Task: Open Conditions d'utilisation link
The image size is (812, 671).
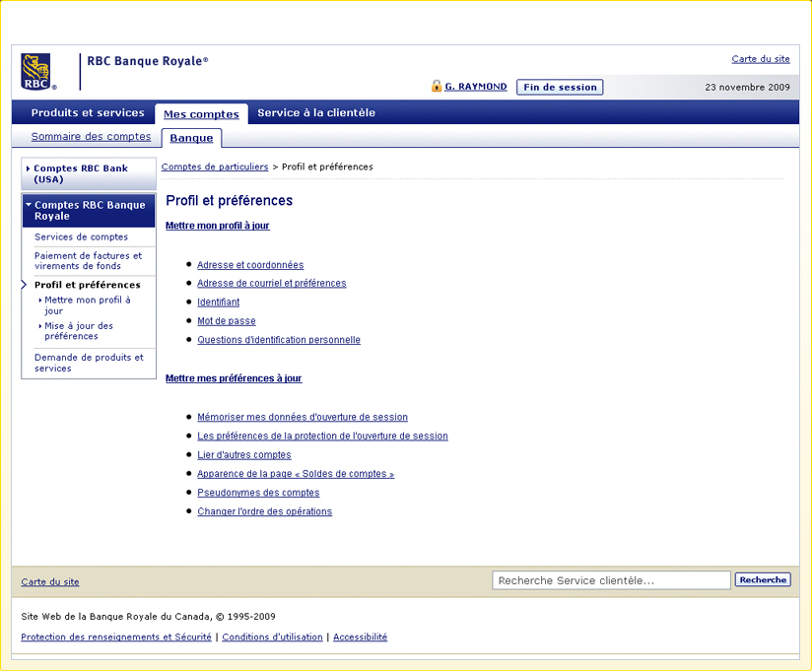Action: click(x=272, y=637)
